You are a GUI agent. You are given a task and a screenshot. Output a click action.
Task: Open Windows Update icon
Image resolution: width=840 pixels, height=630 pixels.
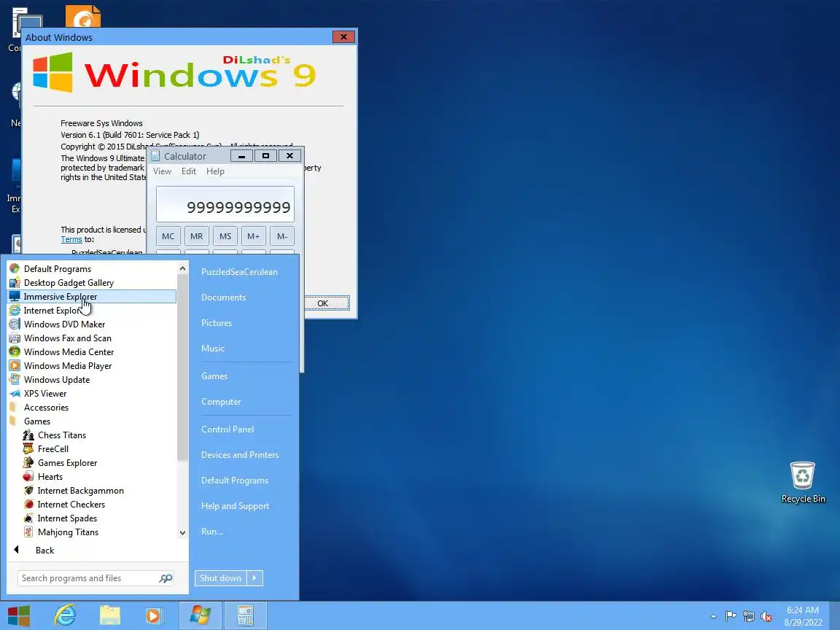15,380
